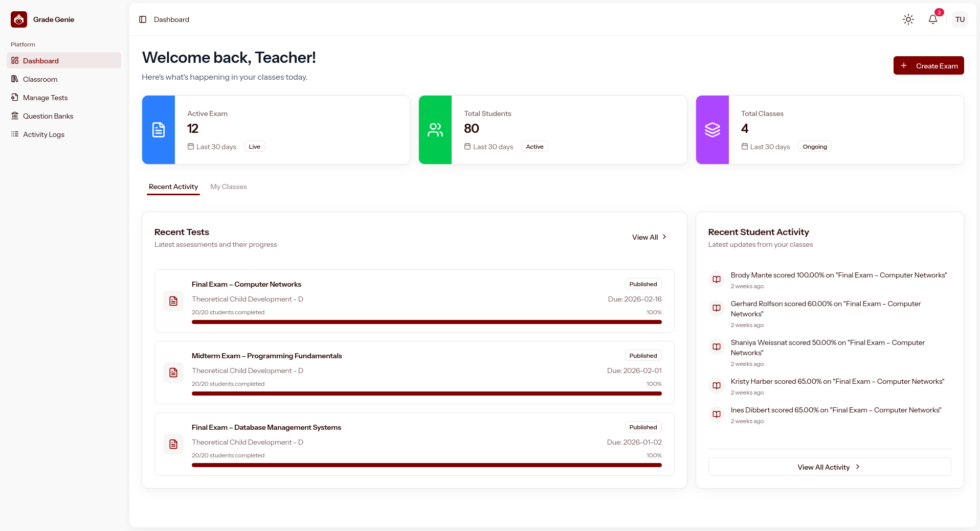Click the Grade Genie logo icon
The image size is (980, 531).
pos(18,19)
